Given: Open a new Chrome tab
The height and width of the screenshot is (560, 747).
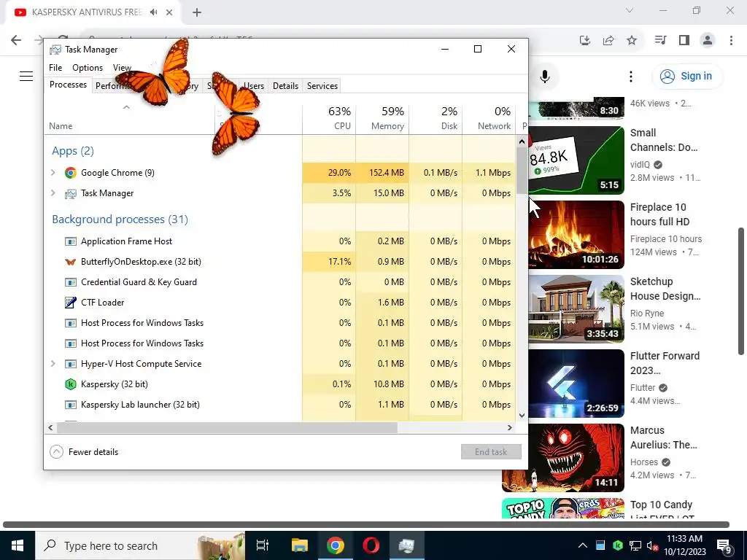Looking at the screenshot, I should pos(197,12).
